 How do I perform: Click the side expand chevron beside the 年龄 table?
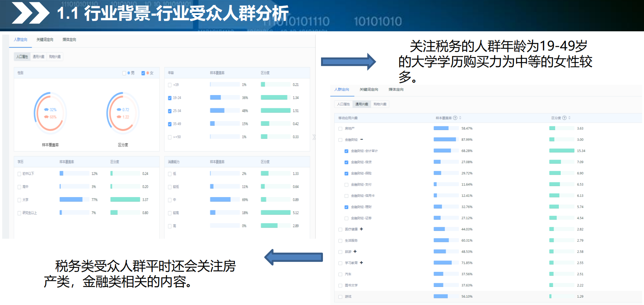[314, 137]
